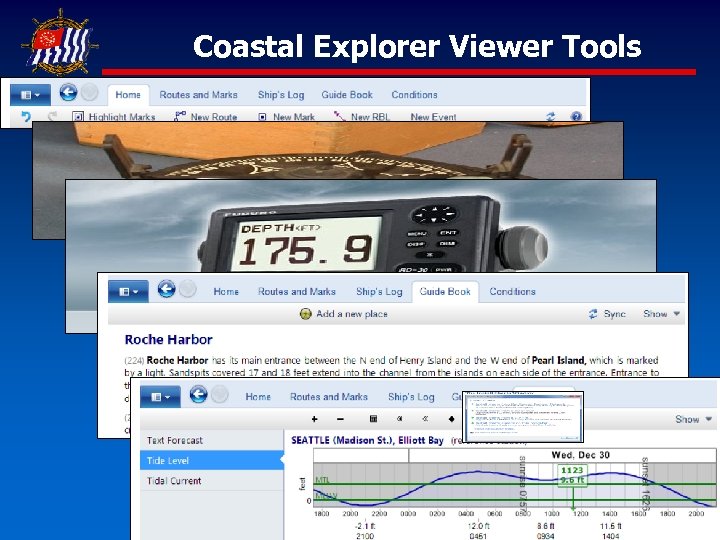Open Ship's Log in Conditions window
The height and width of the screenshot is (540, 720).
[411, 397]
